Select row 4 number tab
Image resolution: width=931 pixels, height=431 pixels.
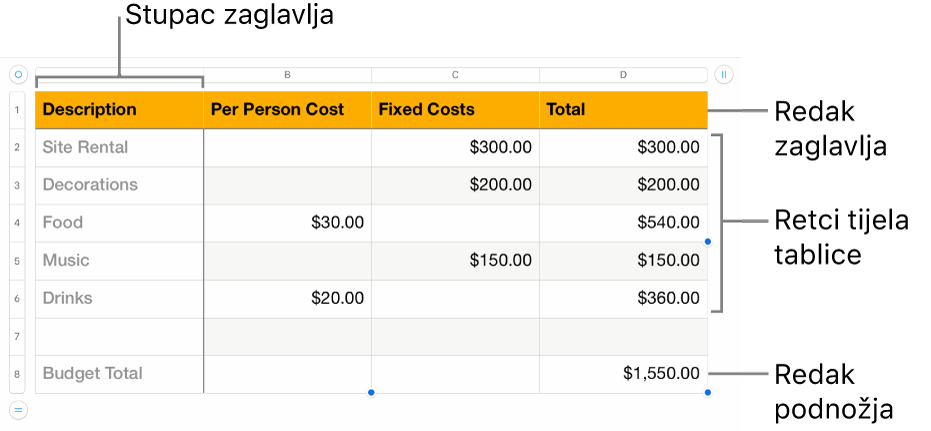[19, 223]
